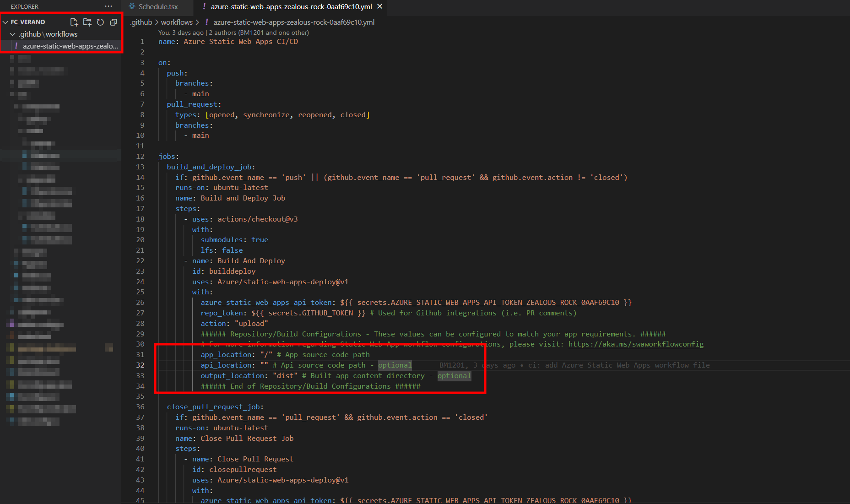Click the 'End of Repository/Build Configurations' comment
Screen dimensions: 850x504
point(310,386)
